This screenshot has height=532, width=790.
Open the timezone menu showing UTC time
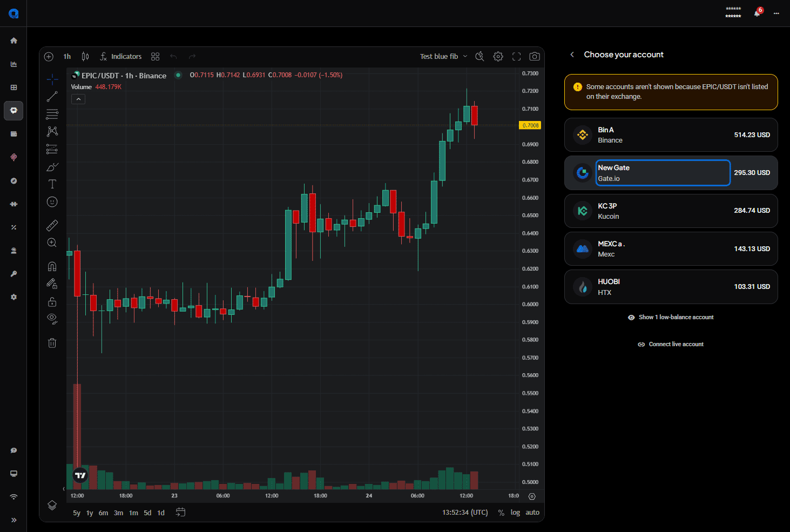click(x=465, y=513)
